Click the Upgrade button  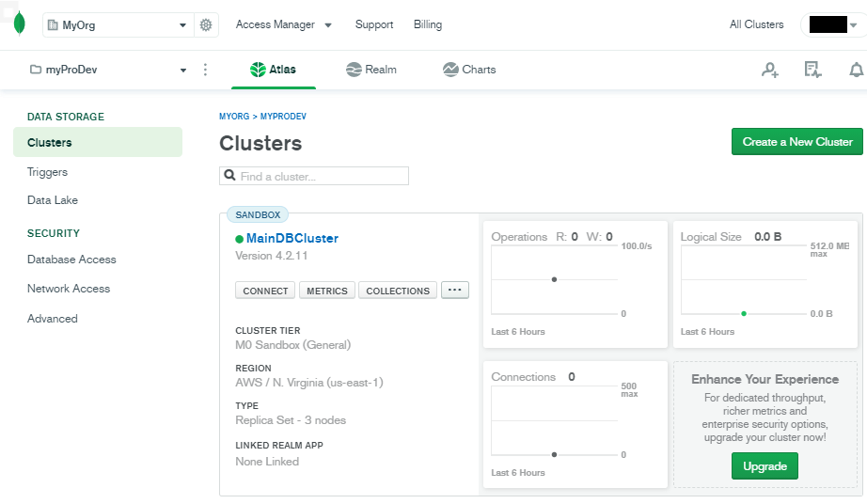click(x=765, y=465)
